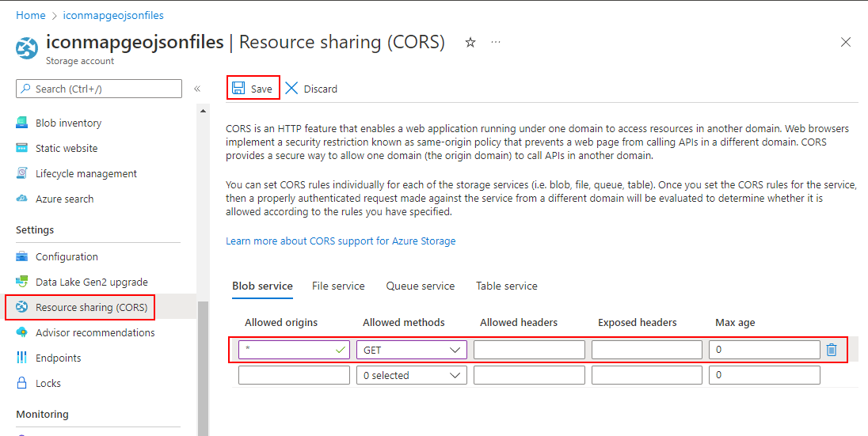Delete the CORS rule with trash icon

pyautogui.click(x=832, y=350)
